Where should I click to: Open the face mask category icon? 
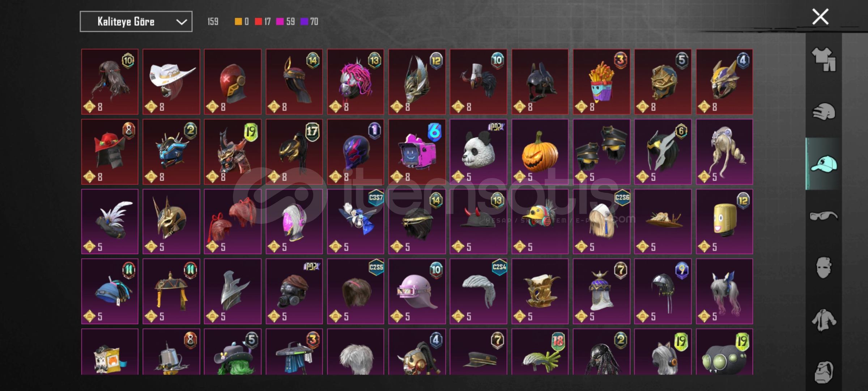point(824,268)
